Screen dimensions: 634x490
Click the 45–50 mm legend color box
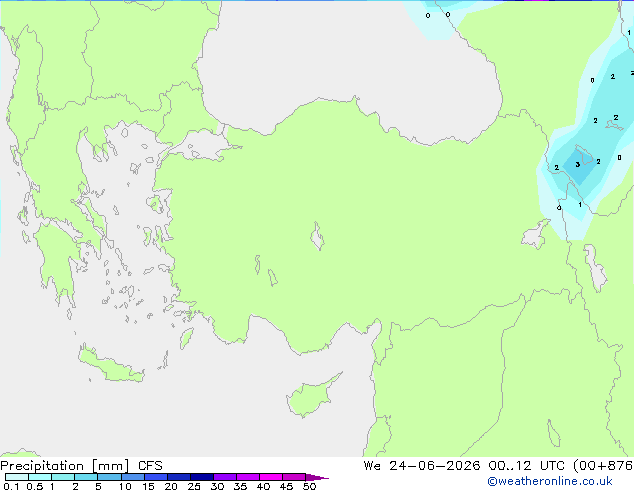coord(294,477)
